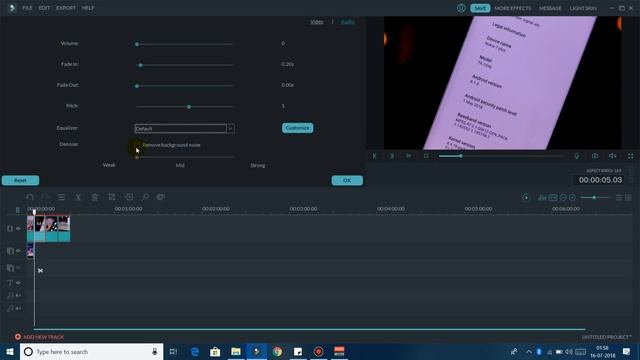Click the Windows taskbar search box
Image resolution: width=640 pixels, height=360 pixels.
tap(91, 351)
